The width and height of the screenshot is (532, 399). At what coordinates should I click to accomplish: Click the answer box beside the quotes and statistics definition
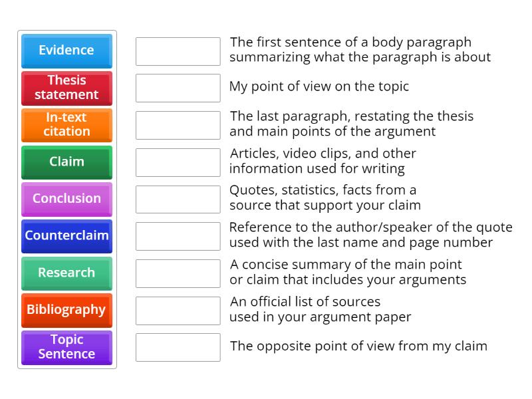177,199
